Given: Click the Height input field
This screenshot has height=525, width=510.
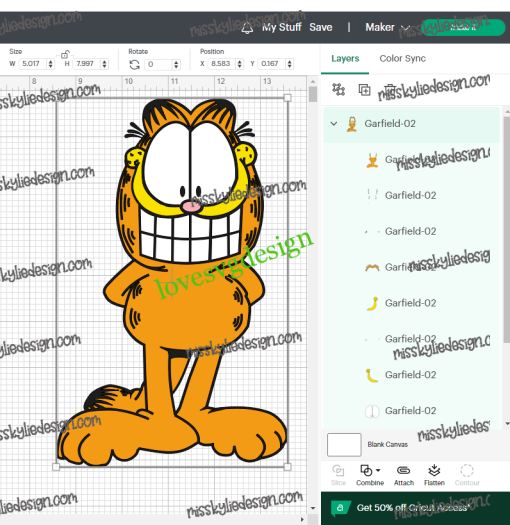Looking at the screenshot, I should (x=87, y=64).
